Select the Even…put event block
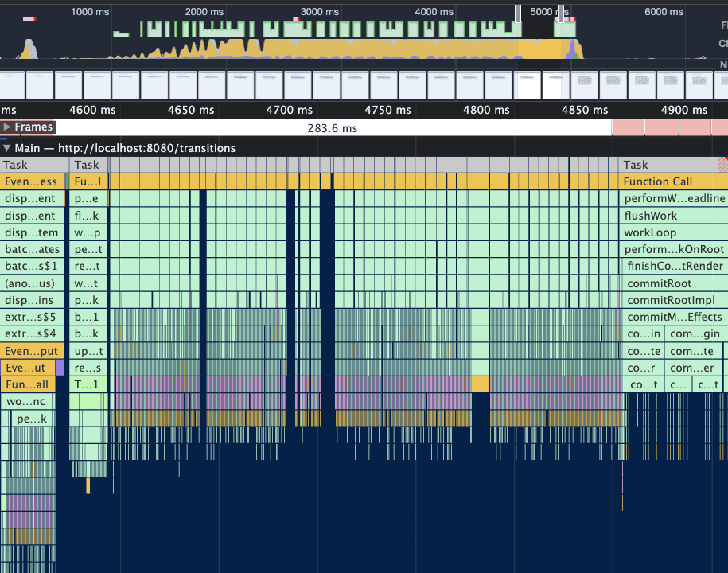 (29, 351)
